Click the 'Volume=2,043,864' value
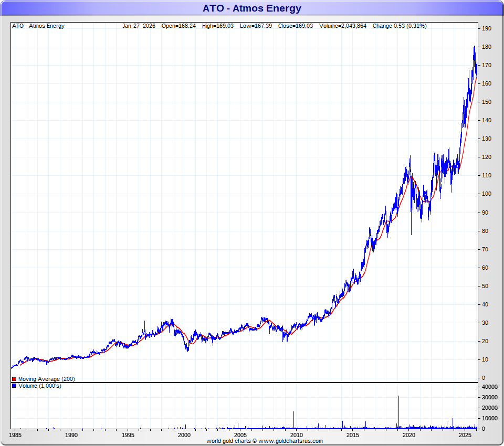The height and width of the screenshot is (446, 504). click(343, 26)
